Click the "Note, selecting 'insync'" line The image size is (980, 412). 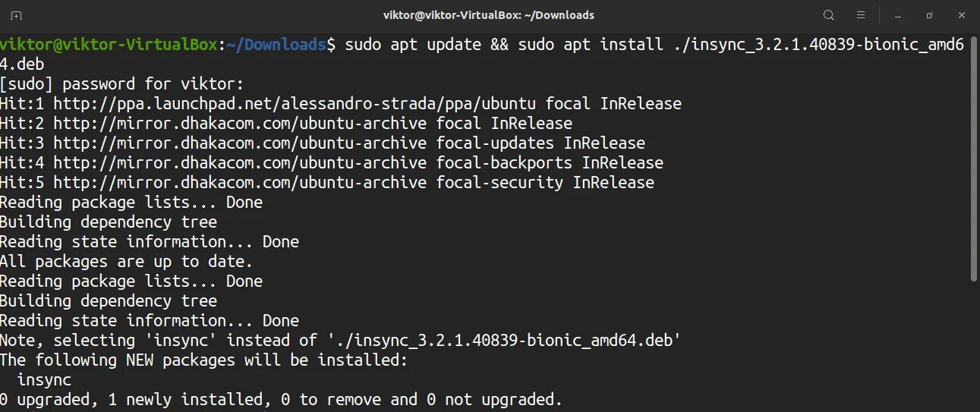click(339, 341)
